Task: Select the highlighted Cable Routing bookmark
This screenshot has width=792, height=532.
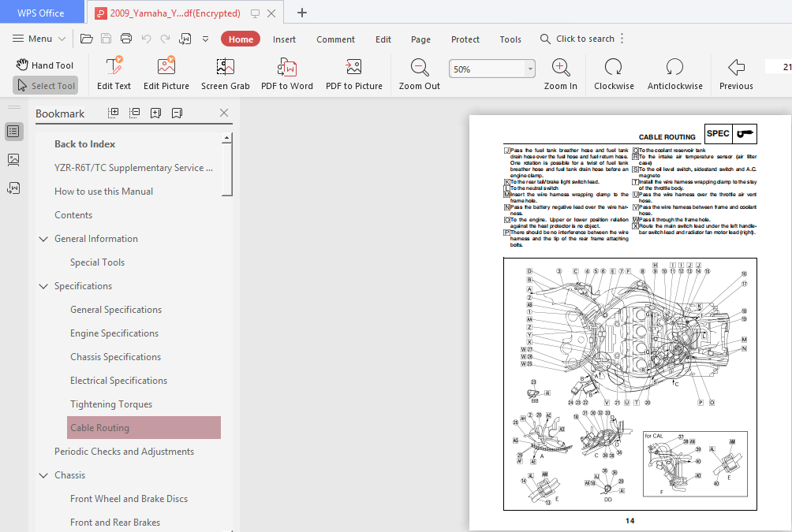Action: point(144,427)
